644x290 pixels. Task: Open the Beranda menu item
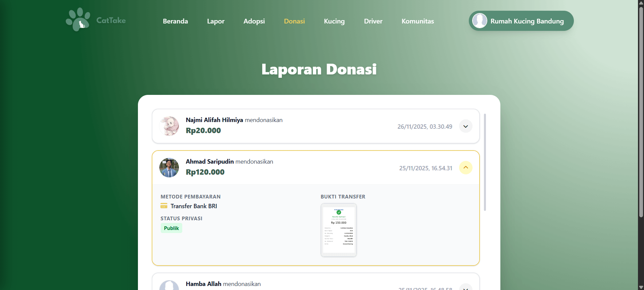point(175,21)
